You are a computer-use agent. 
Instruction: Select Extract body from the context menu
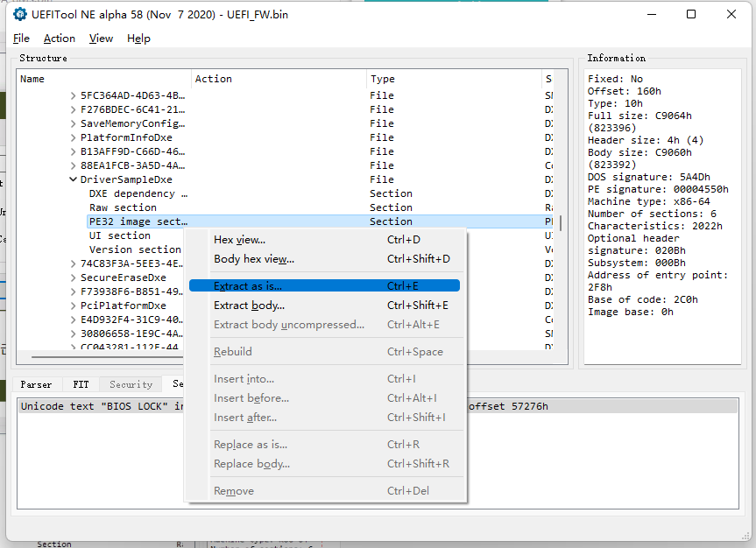324,306
